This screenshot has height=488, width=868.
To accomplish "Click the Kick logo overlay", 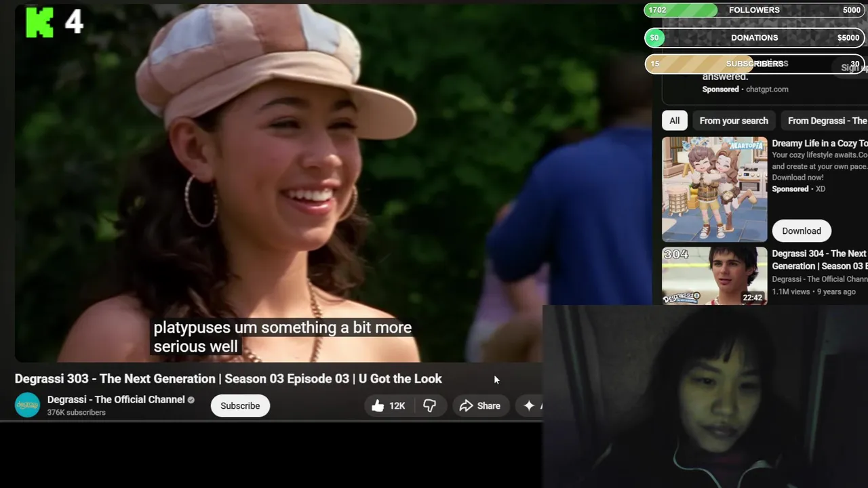I will (x=39, y=22).
